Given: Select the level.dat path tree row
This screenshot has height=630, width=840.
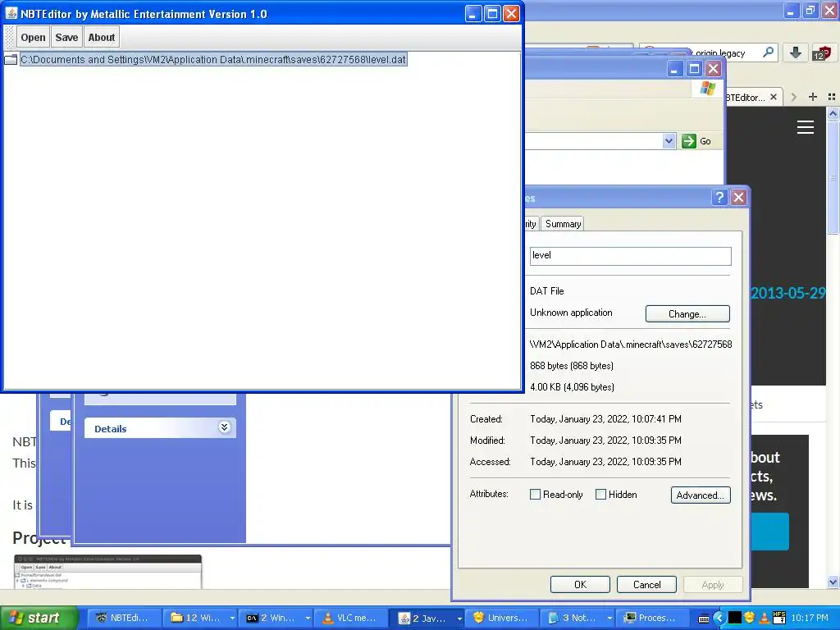Looking at the screenshot, I should pos(213,59).
